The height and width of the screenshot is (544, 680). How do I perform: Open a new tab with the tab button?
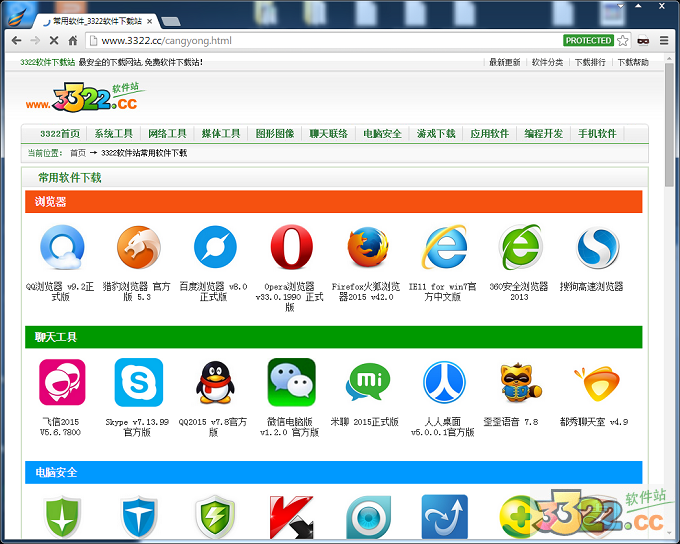click(171, 21)
